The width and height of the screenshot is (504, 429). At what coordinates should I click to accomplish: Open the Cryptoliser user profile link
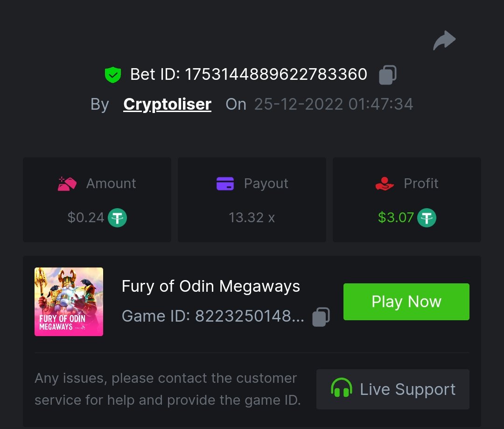pos(167,104)
